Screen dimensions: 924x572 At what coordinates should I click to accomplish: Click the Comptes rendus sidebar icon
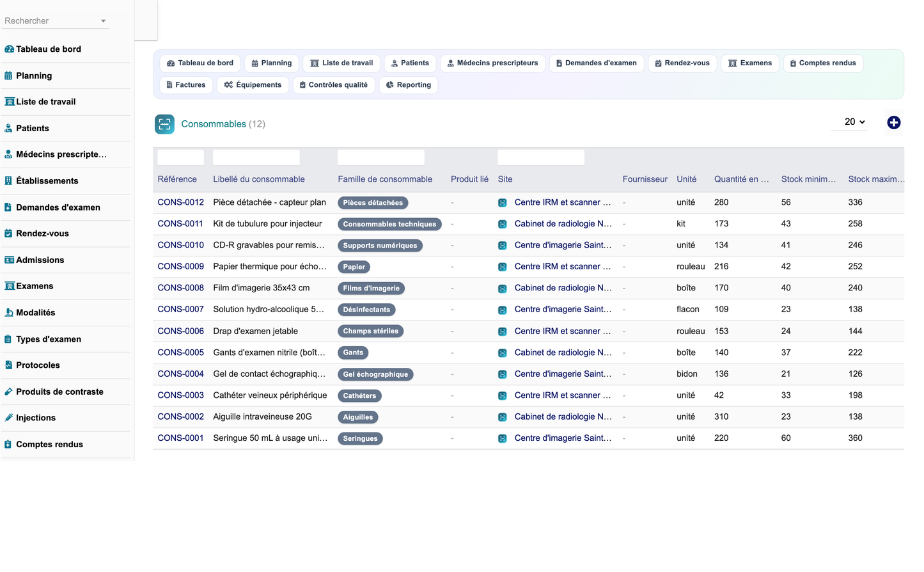point(8,445)
